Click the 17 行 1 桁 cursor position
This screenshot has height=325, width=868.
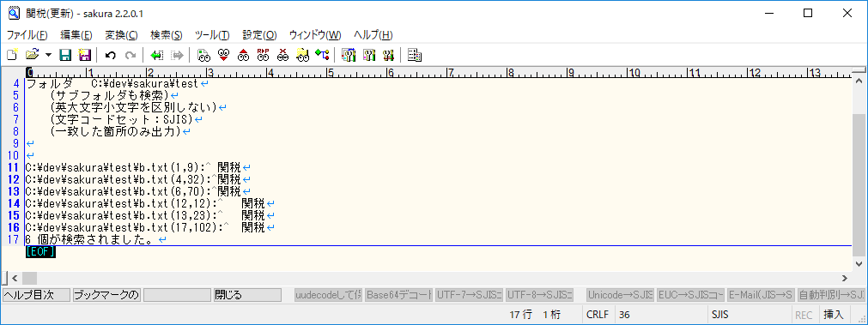click(x=535, y=315)
